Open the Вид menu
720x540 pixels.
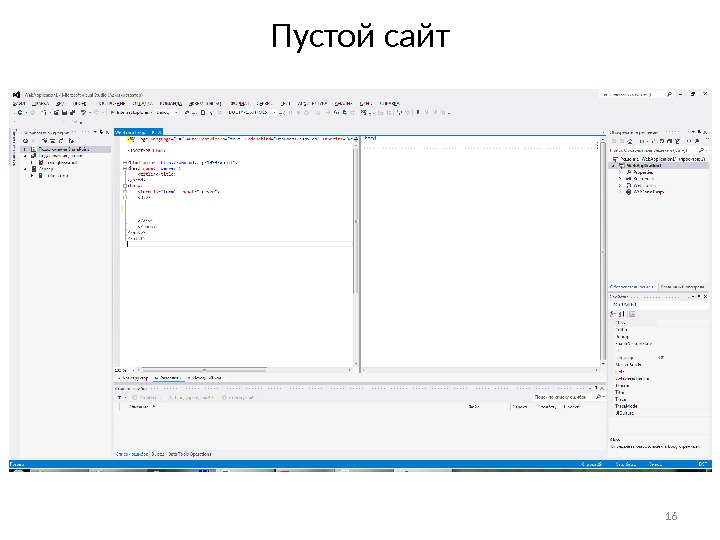pyautogui.click(x=60, y=103)
